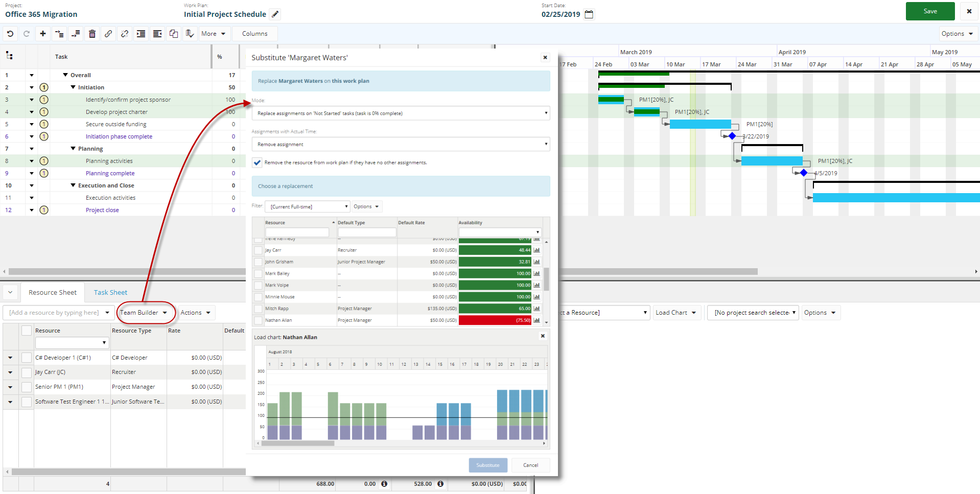The height and width of the screenshot is (494, 980).
Task: Click the load chart horizontal scrollbar
Action: pos(298,443)
